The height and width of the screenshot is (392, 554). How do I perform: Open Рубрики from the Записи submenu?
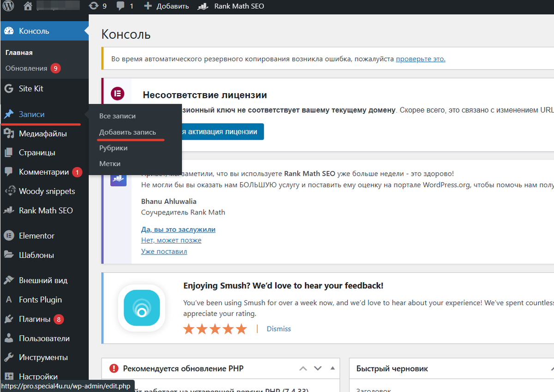coord(113,148)
